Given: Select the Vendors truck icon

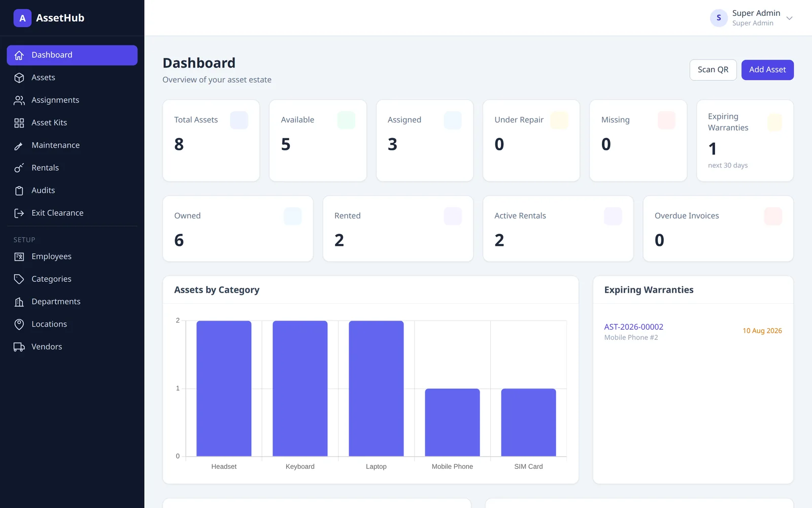Looking at the screenshot, I should click(x=19, y=347).
